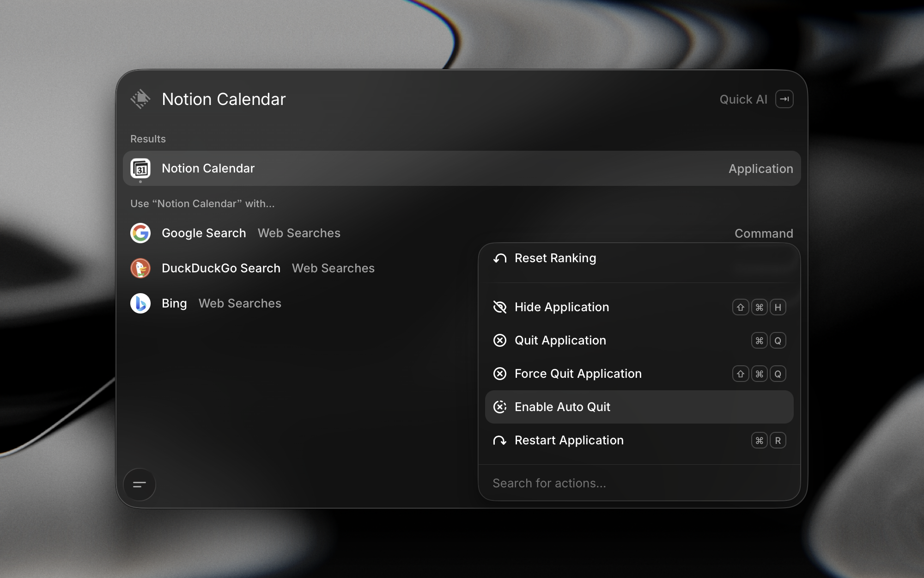
Task: Click the Notion Calendar search field text
Action: point(224,99)
